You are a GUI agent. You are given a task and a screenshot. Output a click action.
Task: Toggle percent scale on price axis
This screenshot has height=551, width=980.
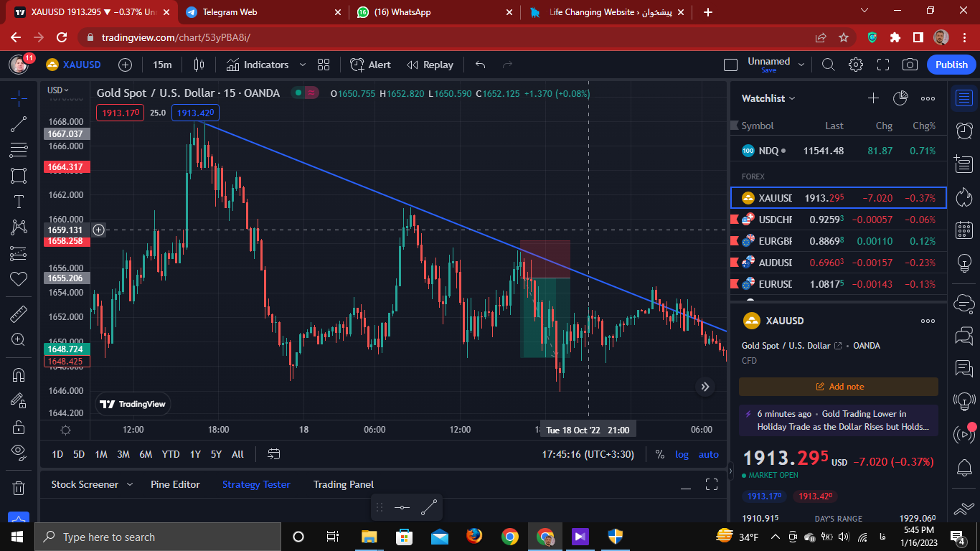click(660, 454)
